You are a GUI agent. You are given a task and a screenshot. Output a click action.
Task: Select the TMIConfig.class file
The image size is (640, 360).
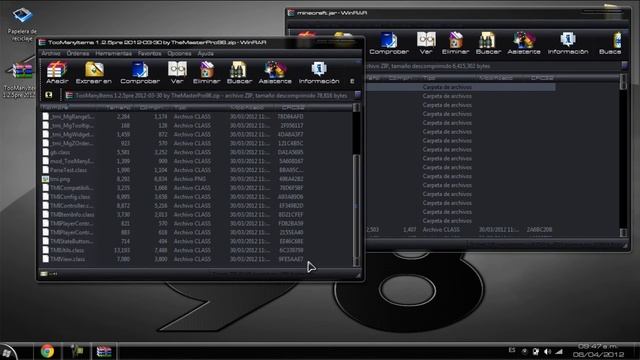pyautogui.click(x=70, y=197)
